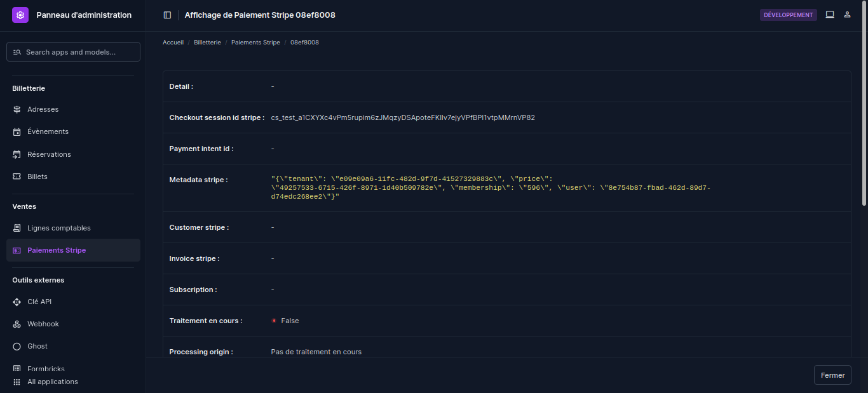Click 'Traitement en cours :' label
868x393 pixels.
pos(206,321)
